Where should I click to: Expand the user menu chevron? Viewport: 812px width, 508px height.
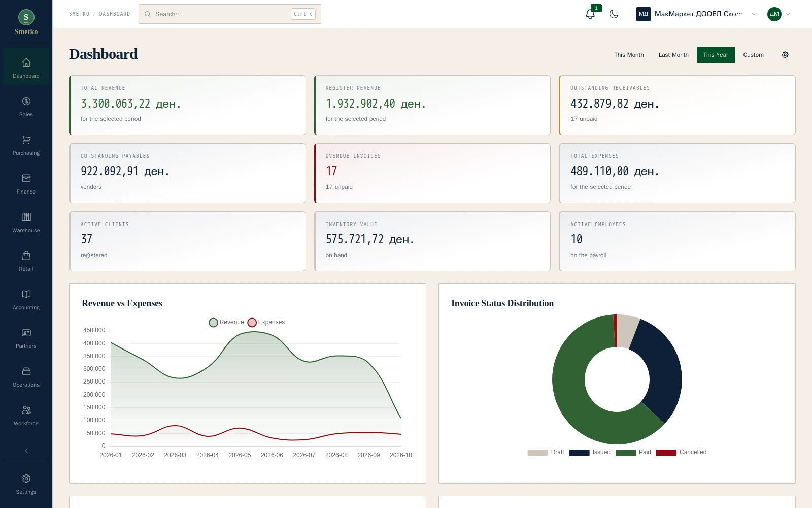[788, 14]
